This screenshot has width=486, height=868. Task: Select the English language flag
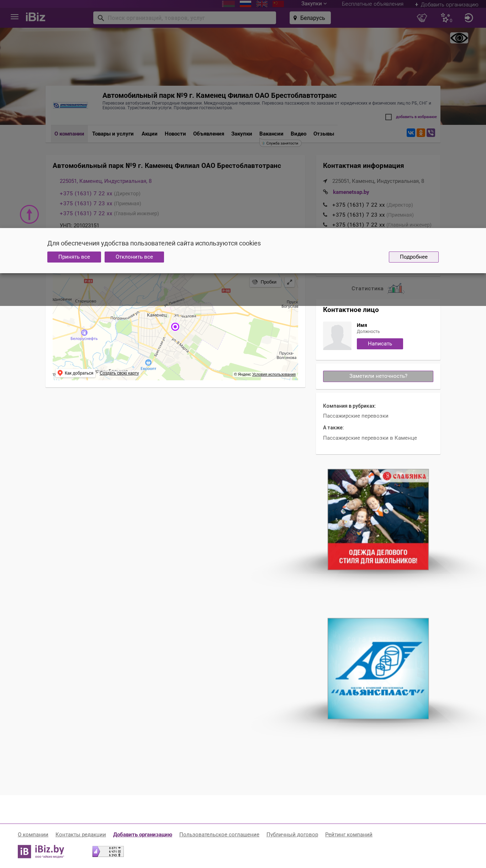point(262,4)
